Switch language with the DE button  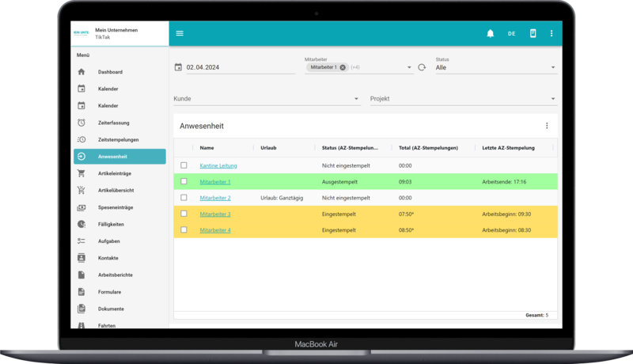(x=511, y=33)
